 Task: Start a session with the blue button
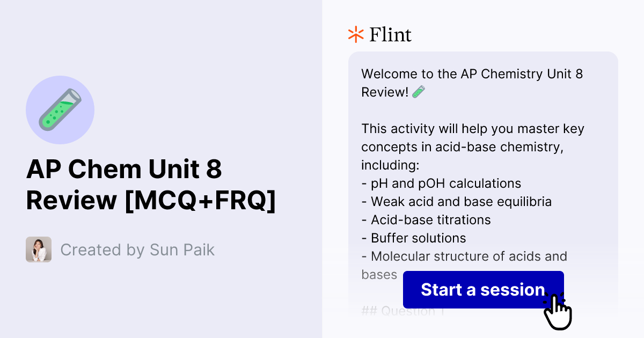483,290
